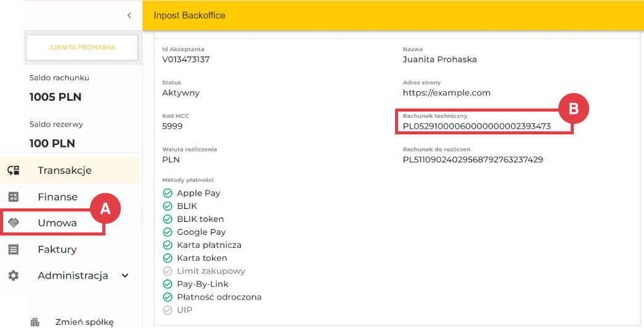Screen dimensions: 644x328
Task: Click the 100 PLN reserve balance
Action: 52,144
